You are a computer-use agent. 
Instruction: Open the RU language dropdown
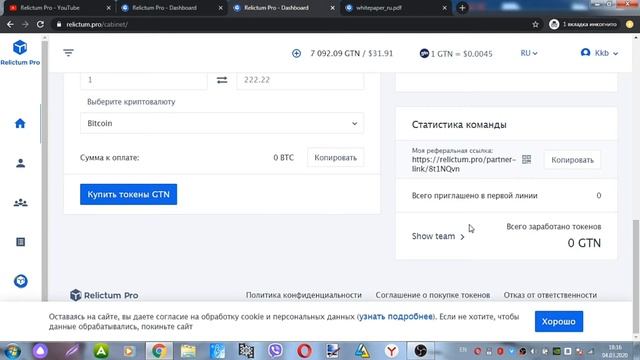(529, 53)
